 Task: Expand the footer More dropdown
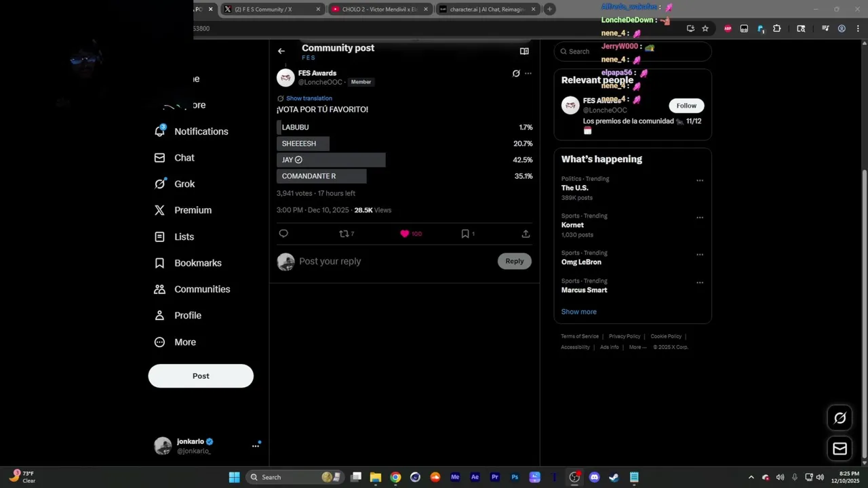(x=637, y=347)
